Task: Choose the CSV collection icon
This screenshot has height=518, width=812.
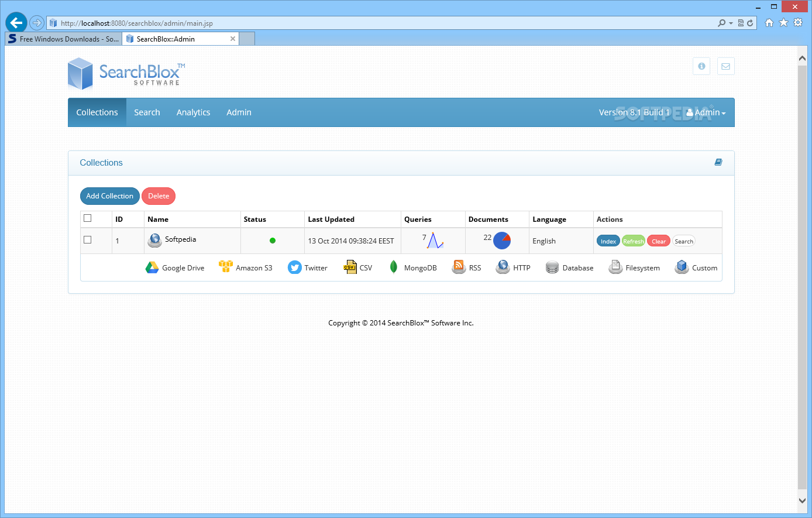Action: [350, 267]
